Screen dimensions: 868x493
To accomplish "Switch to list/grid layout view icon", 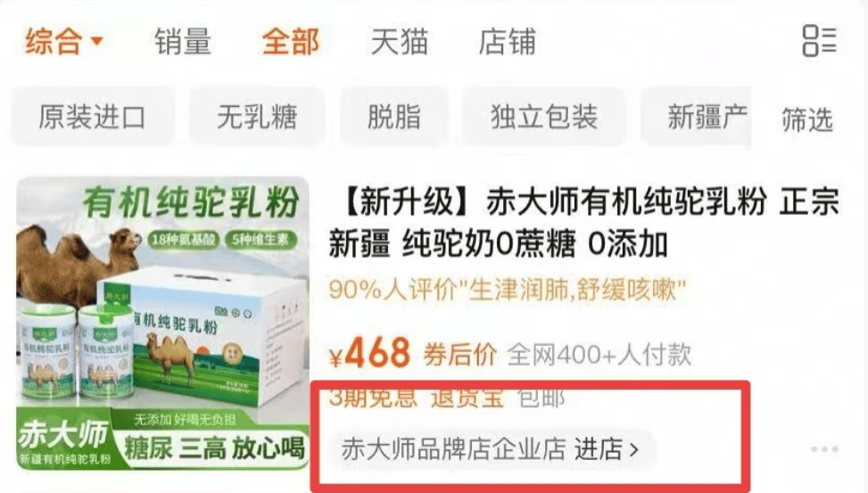I will click(x=819, y=41).
